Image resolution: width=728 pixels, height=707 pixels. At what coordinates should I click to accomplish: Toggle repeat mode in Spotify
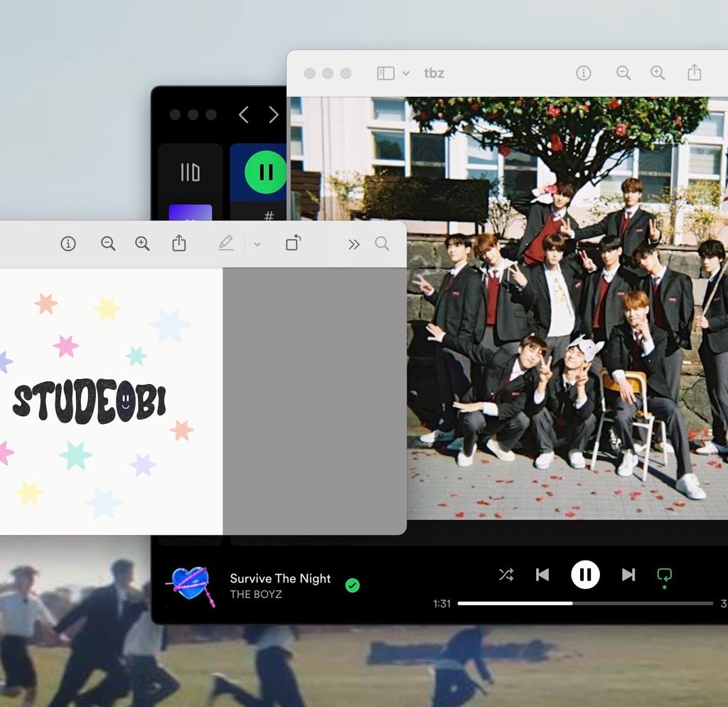tap(665, 575)
